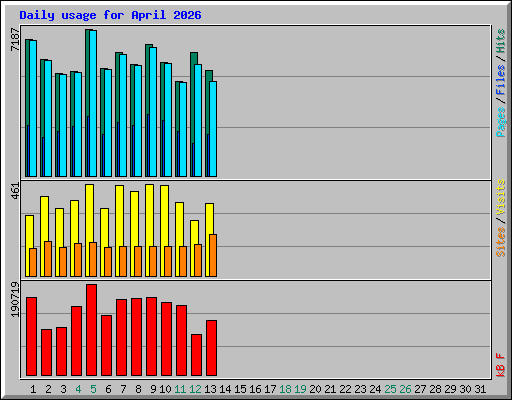Click day 17 on the x-axis
This screenshot has width=512, height=400.
point(270,389)
